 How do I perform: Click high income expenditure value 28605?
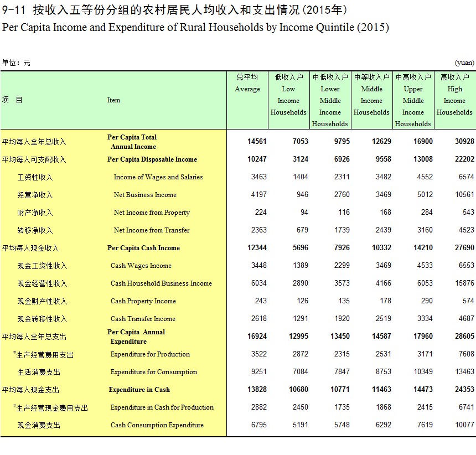(x=464, y=337)
